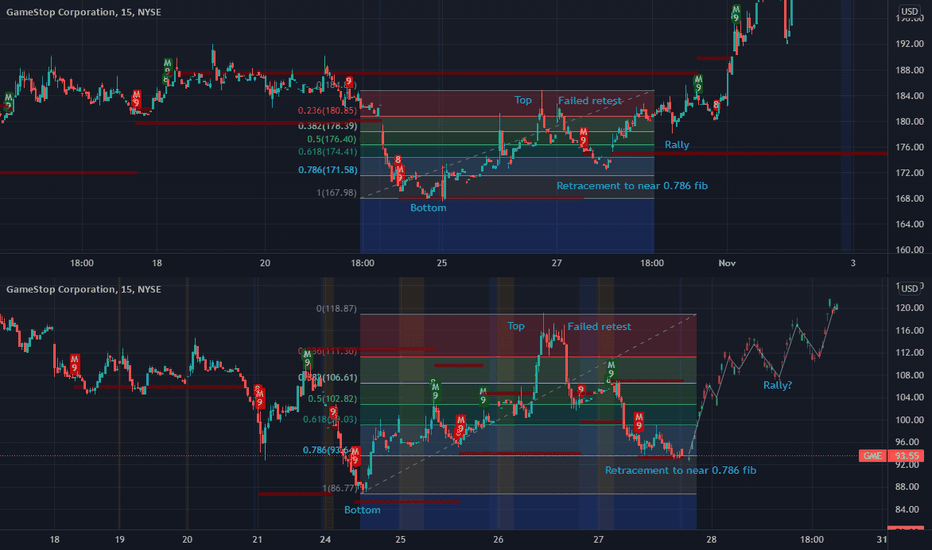The width and height of the screenshot is (932, 550).
Task: Click the 'Bottom' annotation in the bottom chart
Action: [x=362, y=510]
